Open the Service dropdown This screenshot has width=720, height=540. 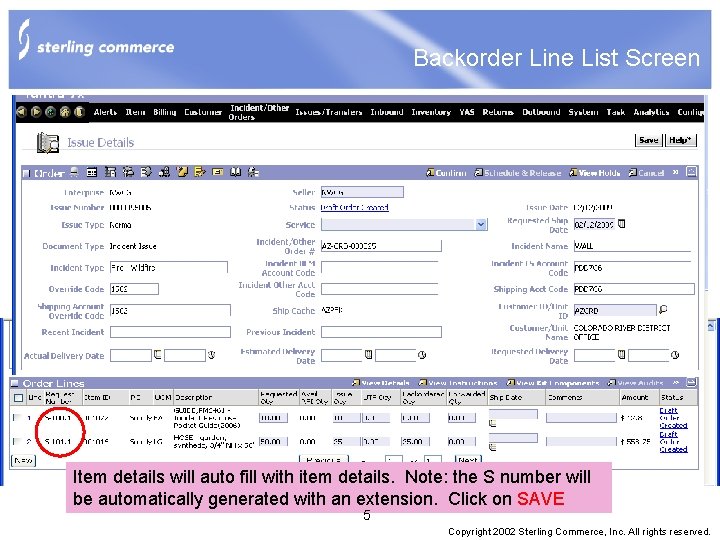(481, 225)
